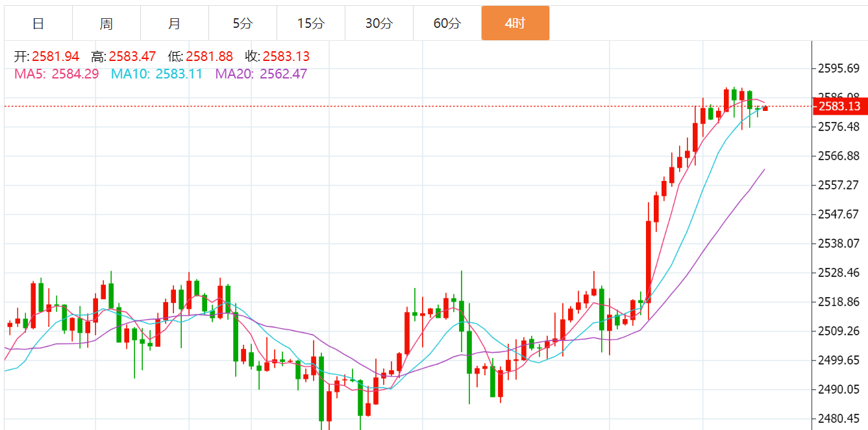This screenshot has height=430, width=868.
Task: Click the 2595.69 price axis label
Action: pos(839,68)
